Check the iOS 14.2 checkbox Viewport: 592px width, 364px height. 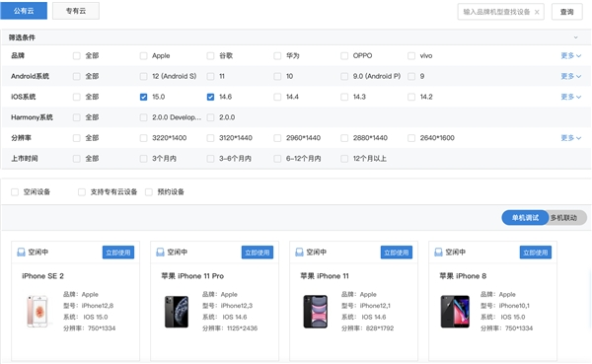411,97
